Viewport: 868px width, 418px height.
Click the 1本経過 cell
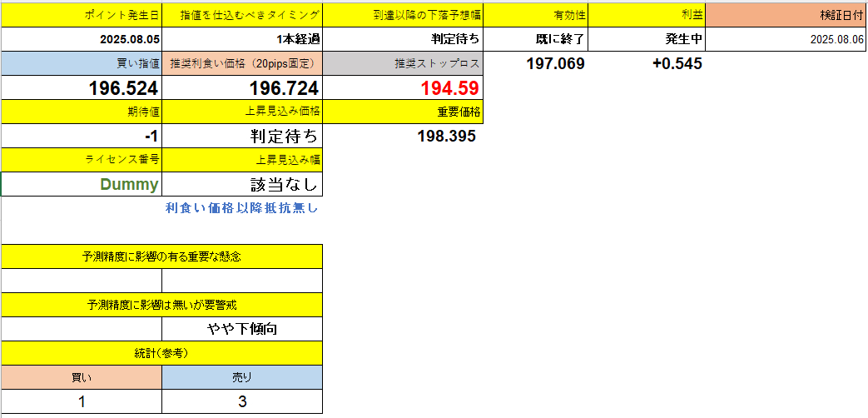(242, 39)
